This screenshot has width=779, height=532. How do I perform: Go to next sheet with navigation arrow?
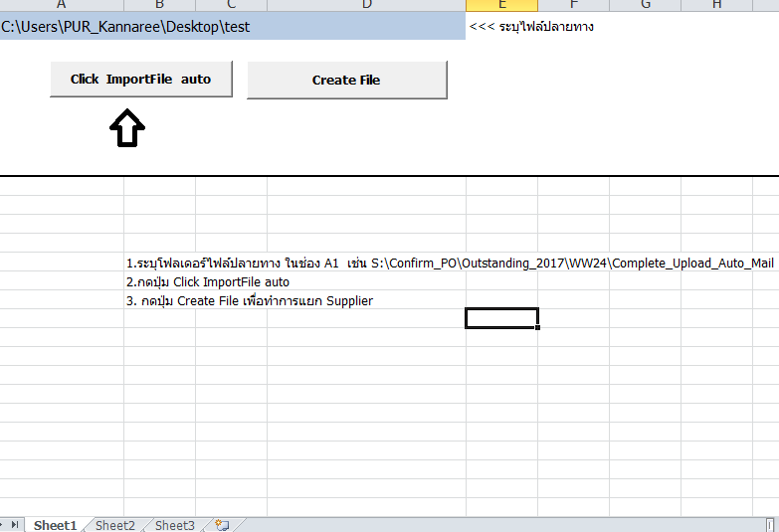point(3,525)
